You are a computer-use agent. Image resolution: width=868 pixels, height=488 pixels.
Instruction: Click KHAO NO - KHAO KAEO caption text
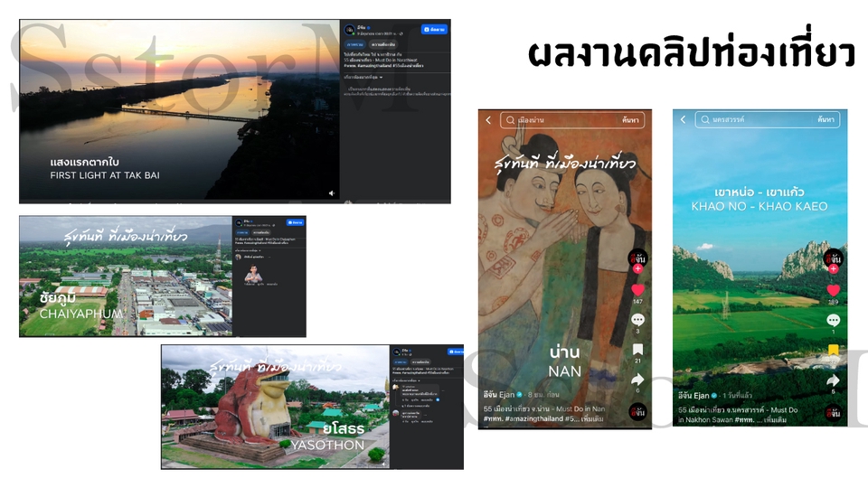759,206
